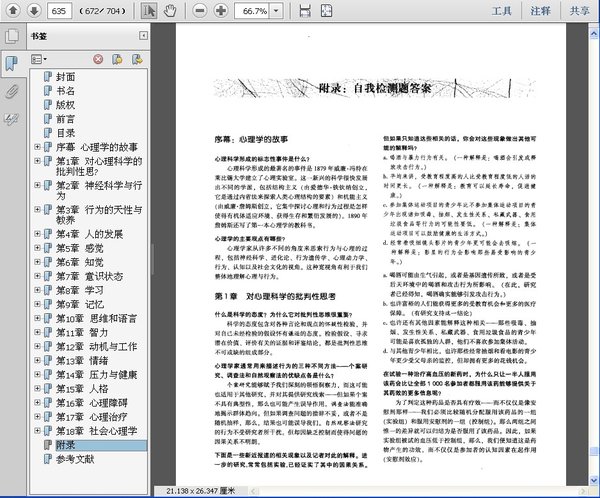Click the vertical scrollbar thumb
600x498 pixels.
(x=593, y=452)
